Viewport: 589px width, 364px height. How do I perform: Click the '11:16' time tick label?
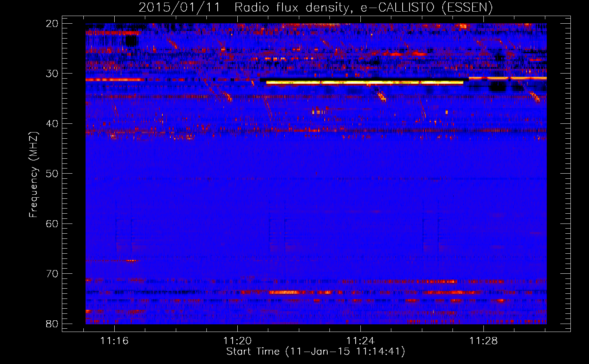point(115,341)
